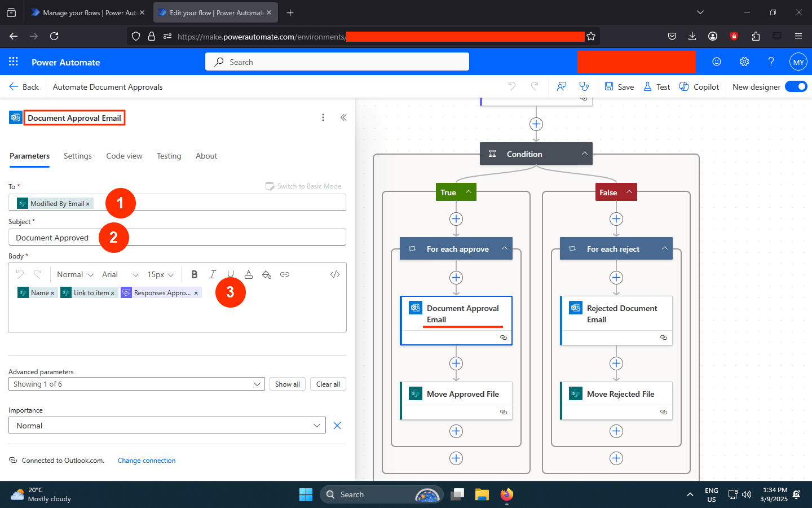
Task: Open the Windows Start button
Action: (x=306, y=494)
